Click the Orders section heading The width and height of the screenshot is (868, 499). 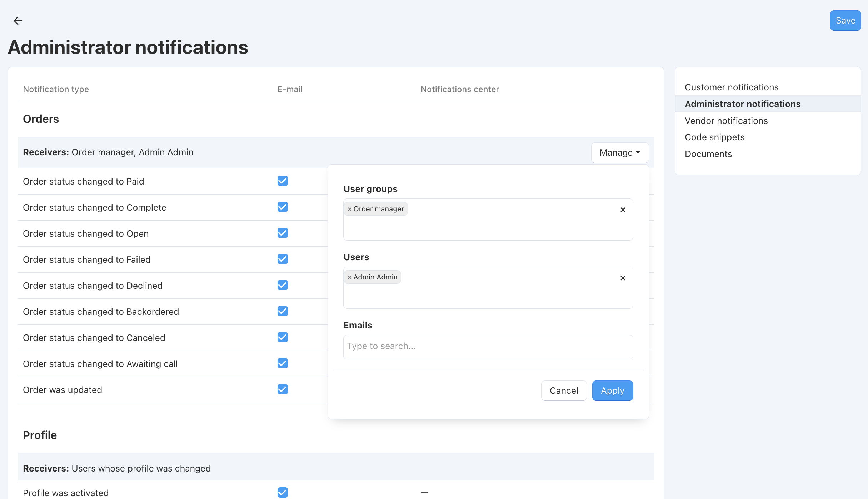[x=41, y=119]
